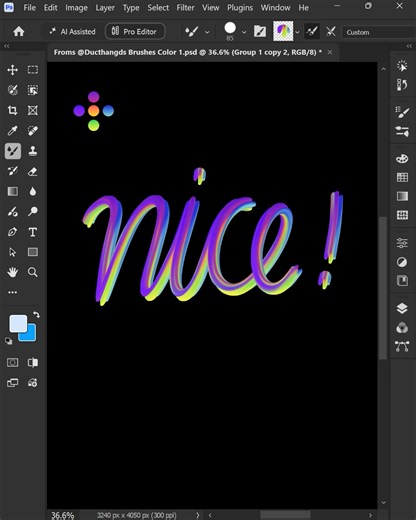Select the Horizontal Type tool
This screenshot has height=520, width=416.
point(33,232)
